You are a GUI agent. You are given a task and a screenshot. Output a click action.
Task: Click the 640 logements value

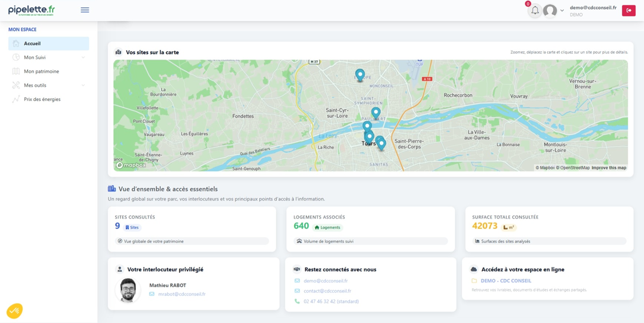click(x=301, y=226)
